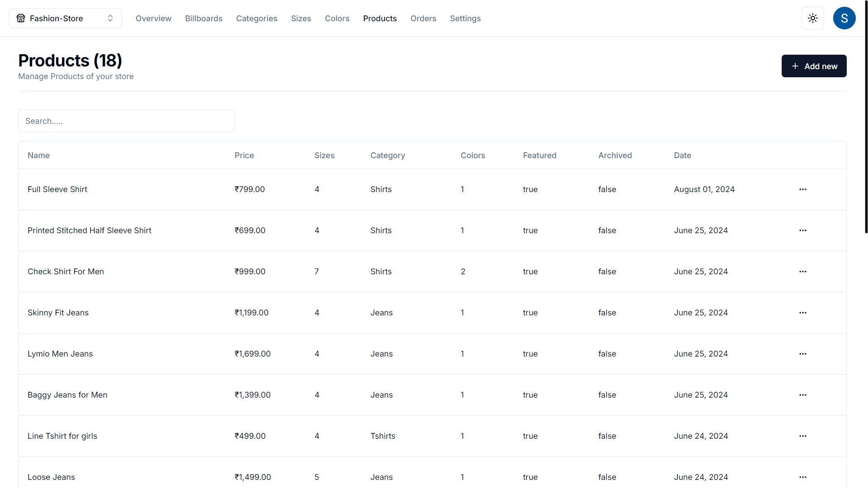The width and height of the screenshot is (868, 488).
Task: Click the Overview navigation menu item
Action: coord(153,18)
